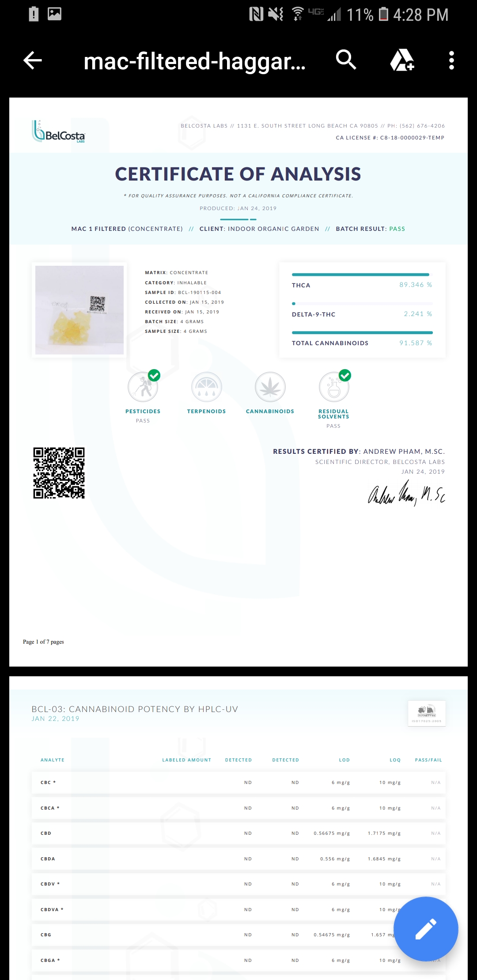Tap the NFC status bar icon
Screen dimensions: 477x980
tap(256, 15)
